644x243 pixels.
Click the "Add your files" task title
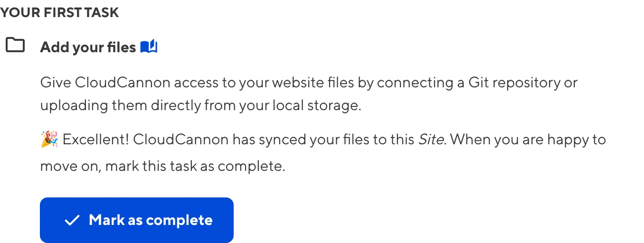pyautogui.click(x=88, y=47)
